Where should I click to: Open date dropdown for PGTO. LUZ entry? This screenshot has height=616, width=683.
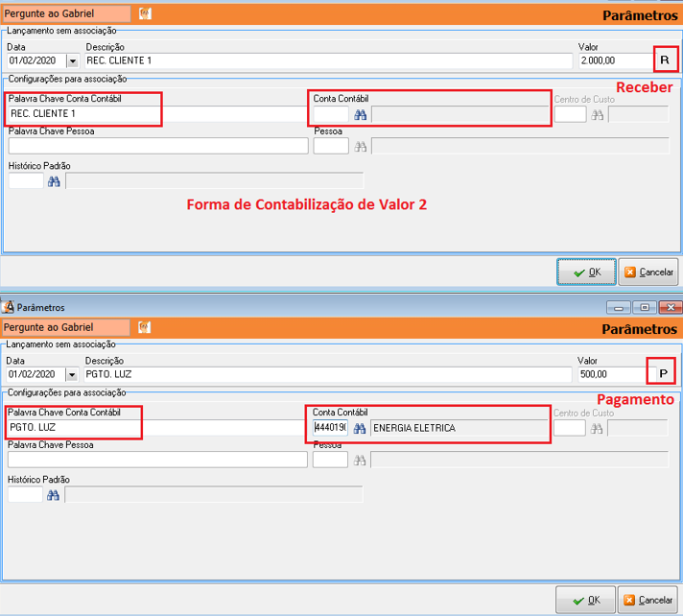[72, 374]
